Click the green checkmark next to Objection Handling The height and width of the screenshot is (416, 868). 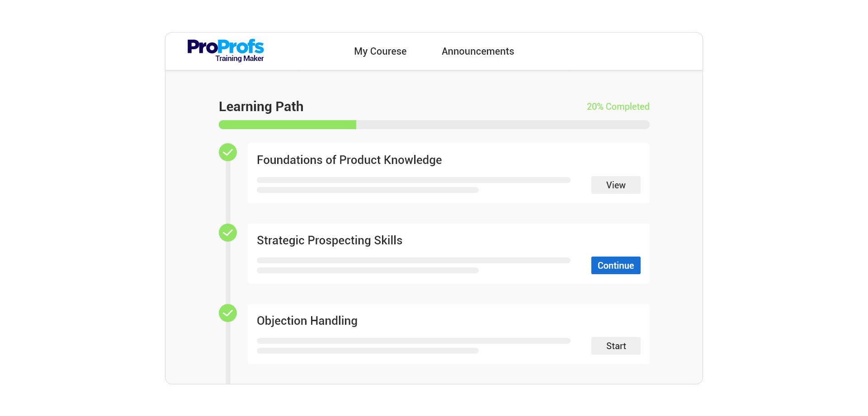coord(228,313)
